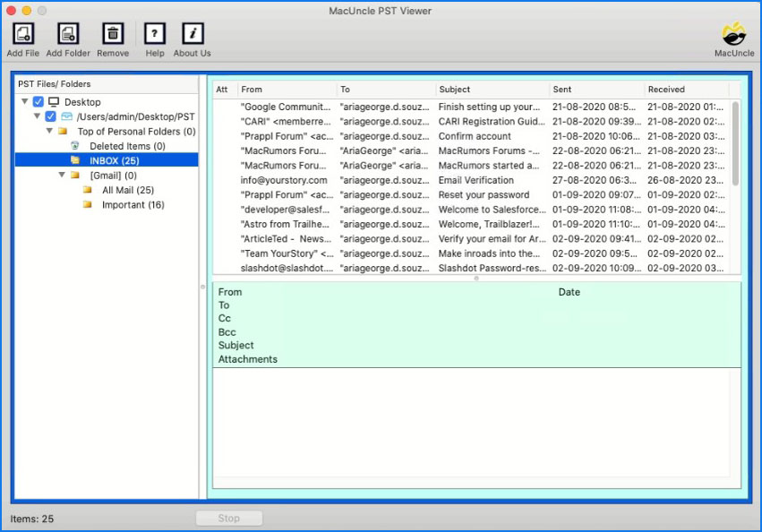Click the Stop button
The image size is (762, 532).
(x=229, y=519)
